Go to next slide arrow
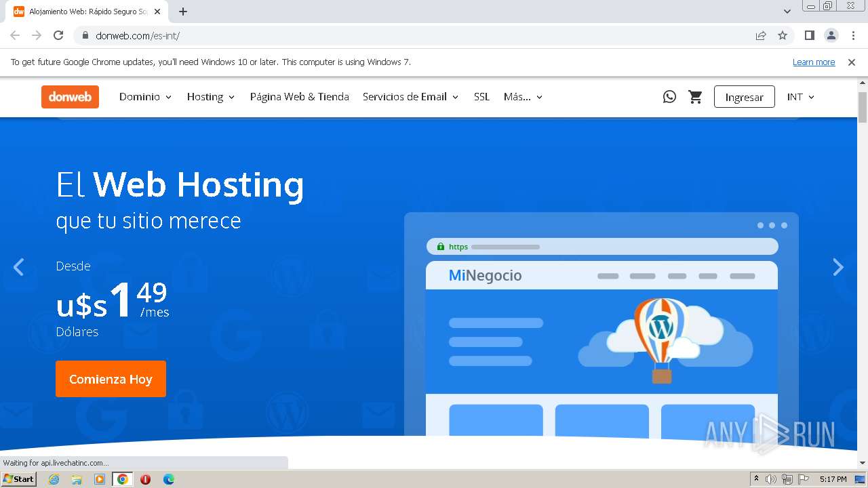 838,267
